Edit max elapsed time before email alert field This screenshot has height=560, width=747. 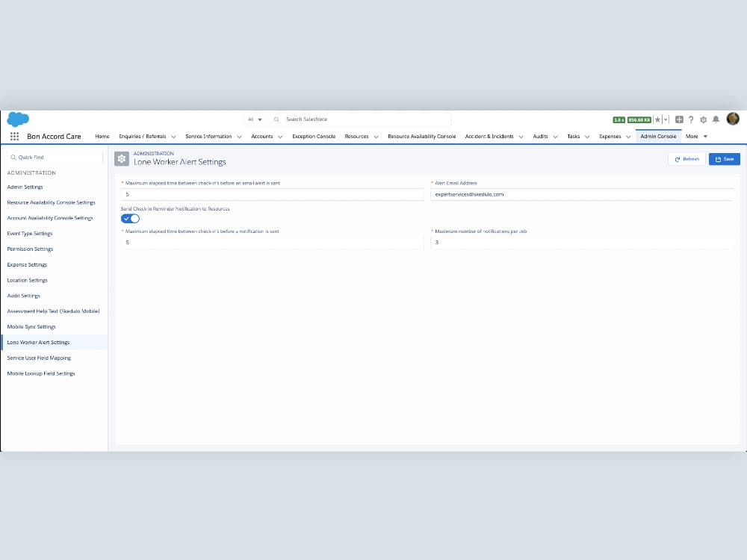point(272,194)
